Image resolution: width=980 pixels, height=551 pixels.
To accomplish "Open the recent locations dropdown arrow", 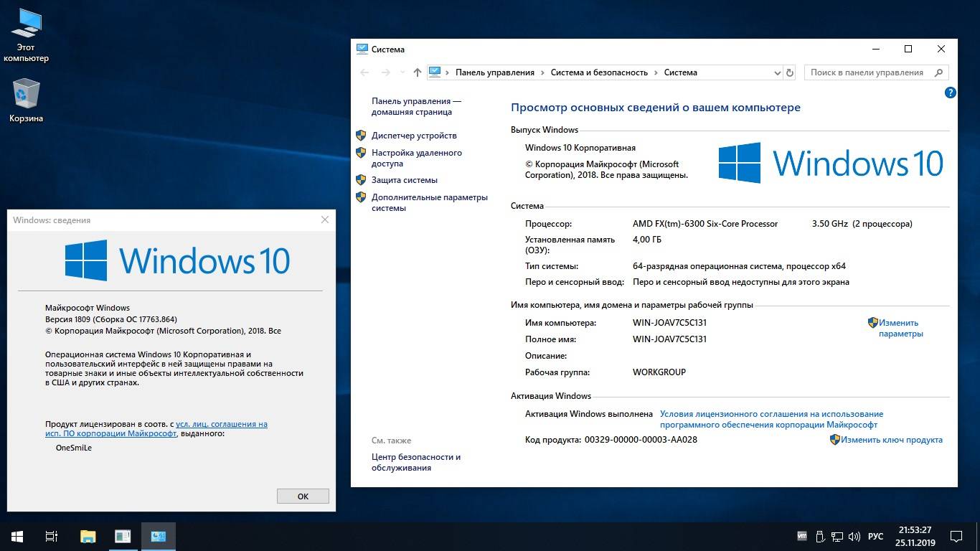I will click(x=401, y=72).
